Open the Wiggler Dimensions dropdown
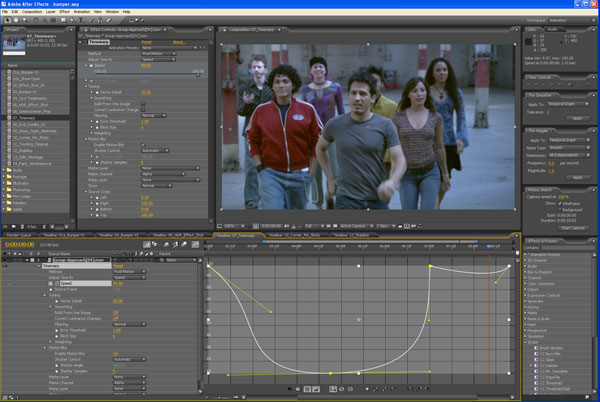Viewport: 600px width, 402px height. click(569, 155)
